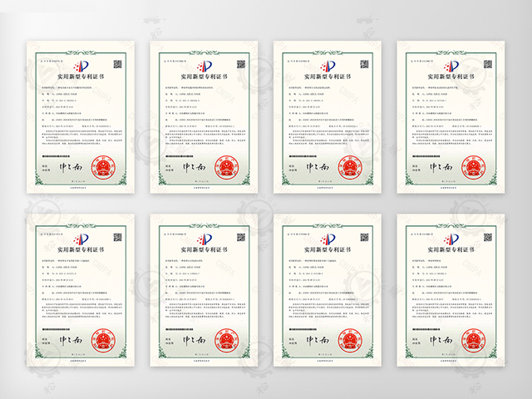
Task: Click red national seal on second top-row certificate
Action: pos(226,165)
